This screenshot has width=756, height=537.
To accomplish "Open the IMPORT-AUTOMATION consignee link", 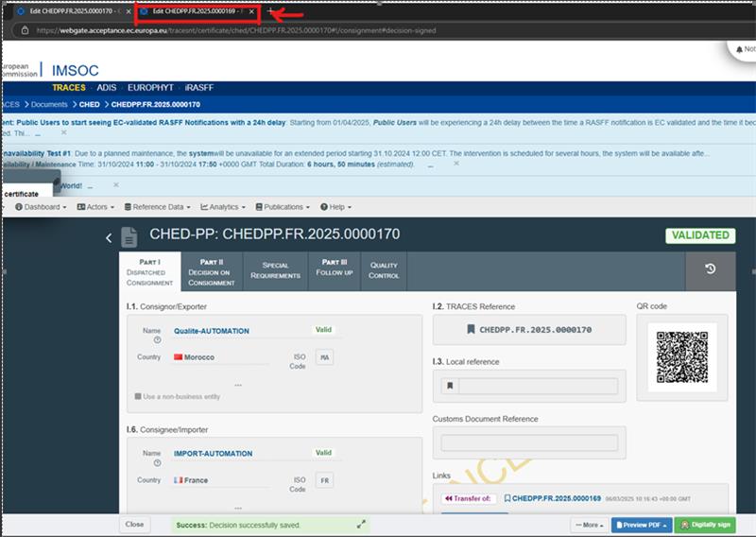I will [213, 454].
